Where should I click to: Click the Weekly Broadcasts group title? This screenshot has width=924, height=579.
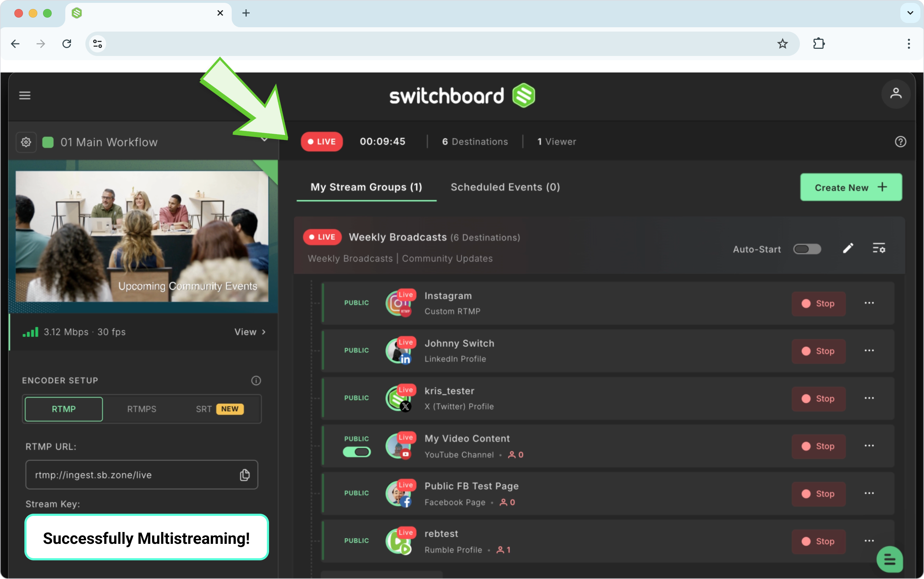(398, 237)
